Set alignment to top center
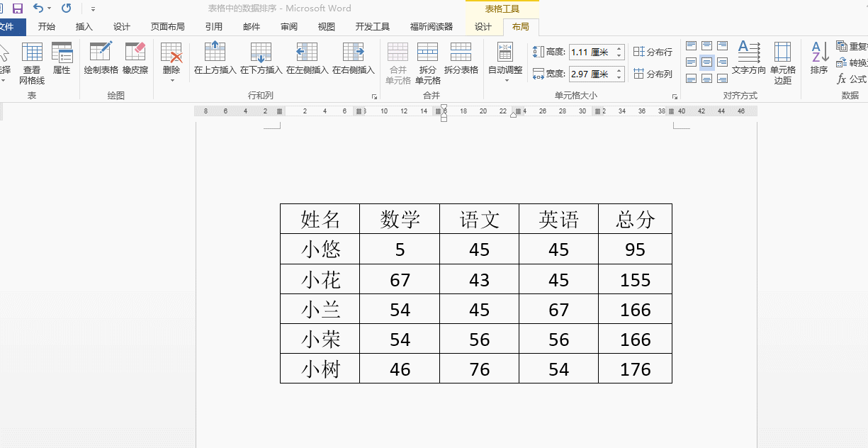Screen dimensions: 868x448 click(x=706, y=46)
